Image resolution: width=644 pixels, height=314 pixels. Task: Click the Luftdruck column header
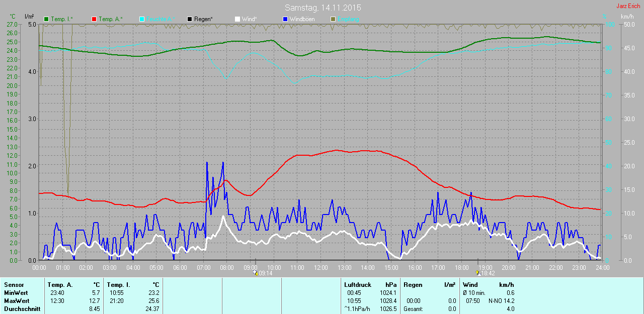[357, 285]
